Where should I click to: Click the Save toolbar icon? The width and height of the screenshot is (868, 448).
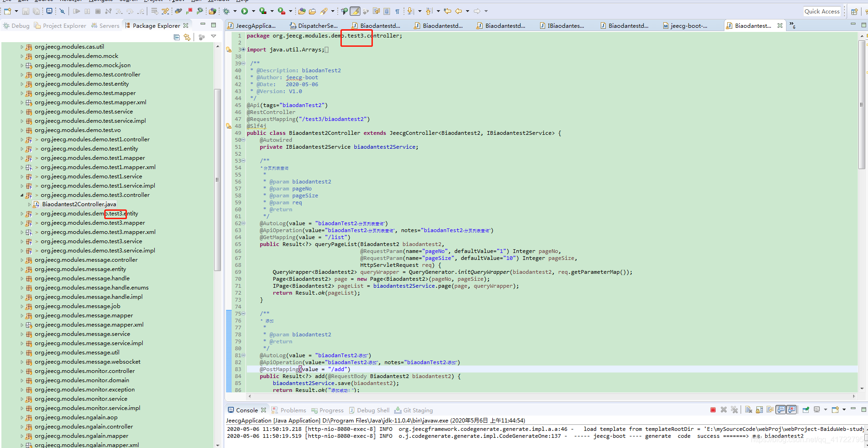[x=26, y=11]
